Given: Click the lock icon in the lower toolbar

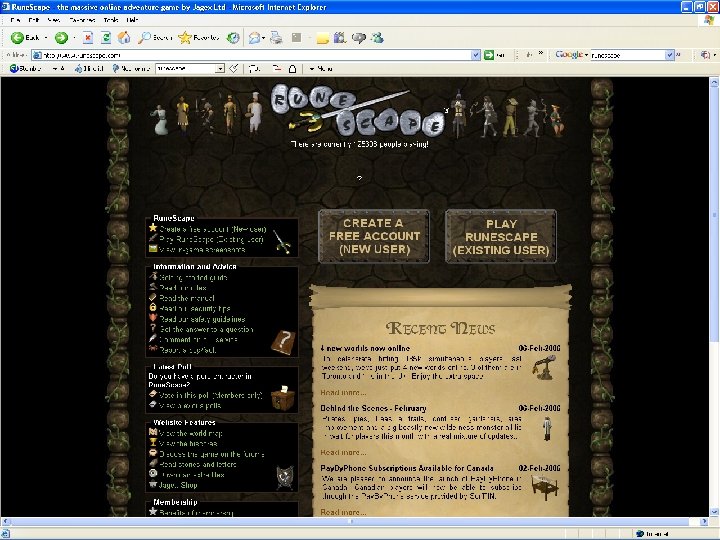Looking at the screenshot, I should [292, 68].
